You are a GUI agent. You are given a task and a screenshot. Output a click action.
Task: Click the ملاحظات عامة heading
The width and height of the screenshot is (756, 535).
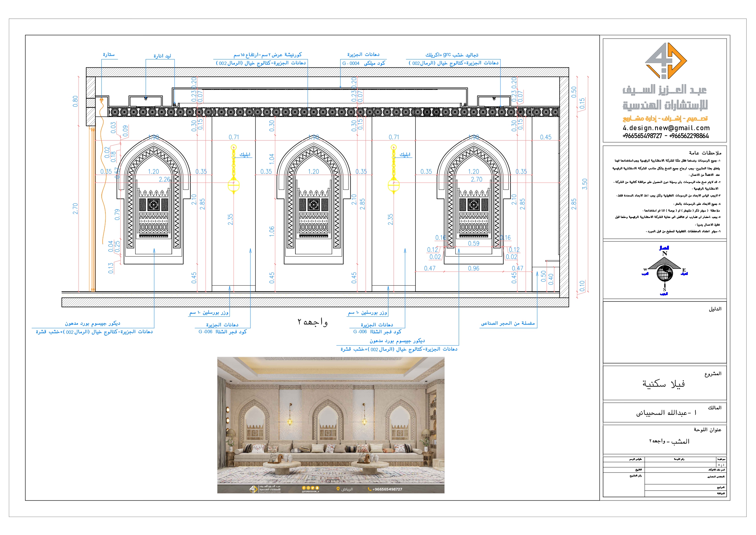coord(705,153)
